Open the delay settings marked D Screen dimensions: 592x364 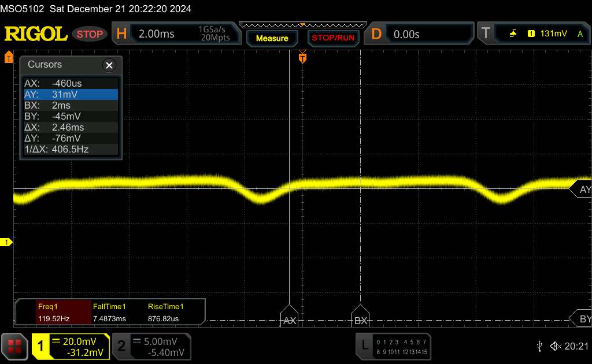376,34
